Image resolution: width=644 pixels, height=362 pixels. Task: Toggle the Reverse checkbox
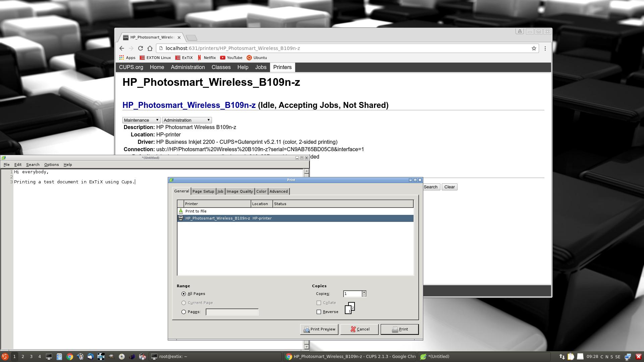pyautogui.click(x=319, y=312)
